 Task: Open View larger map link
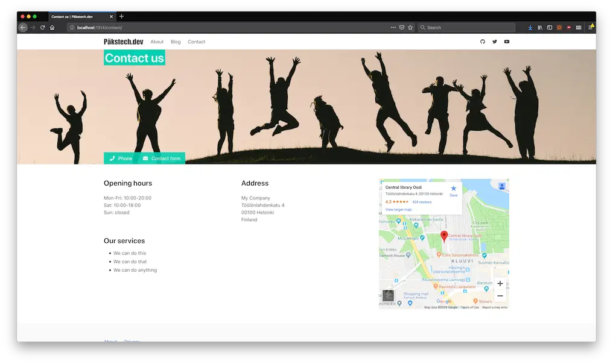[x=398, y=210]
